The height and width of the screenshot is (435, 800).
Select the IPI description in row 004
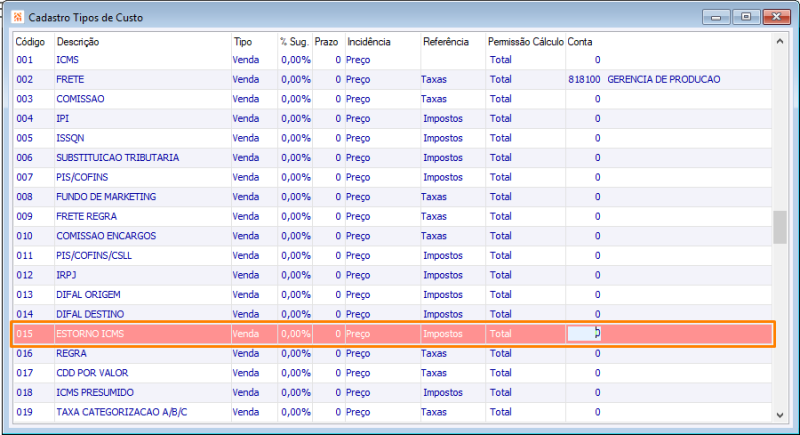coord(62,118)
